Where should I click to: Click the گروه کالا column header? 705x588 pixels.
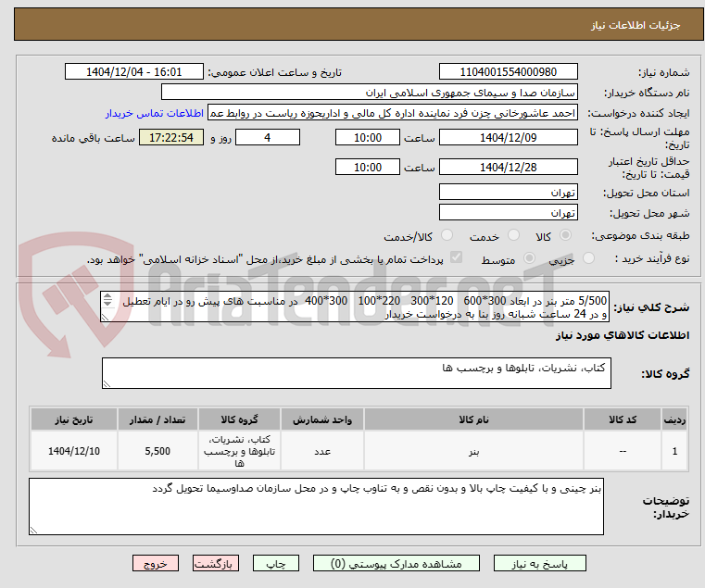(x=239, y=419)
